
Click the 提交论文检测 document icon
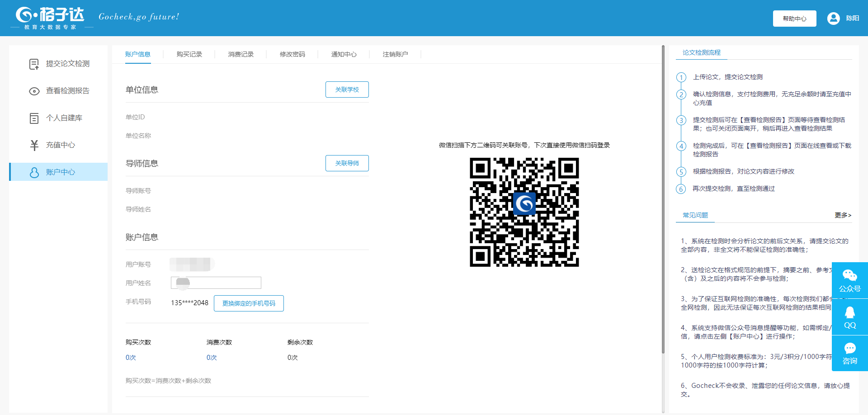click(x=34, y=64)
